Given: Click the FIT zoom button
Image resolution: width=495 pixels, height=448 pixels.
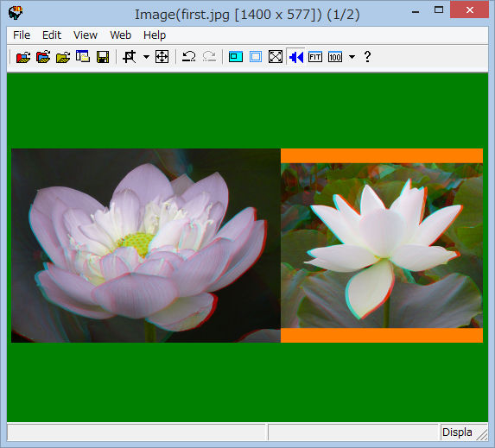Looking at the screenshot, I should (315, 57).
